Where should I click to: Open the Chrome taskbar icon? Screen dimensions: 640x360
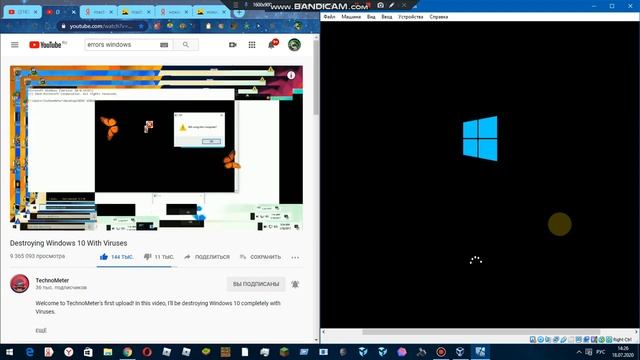(x=127, y=352)
